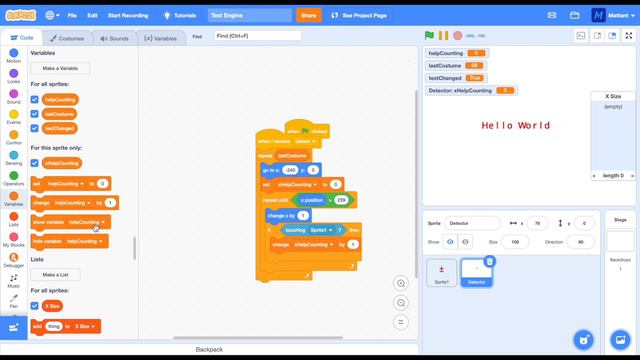This screenshot has width=640, height=360.
Task: Switch to large stage layout
Action: (x=612, y=36)
